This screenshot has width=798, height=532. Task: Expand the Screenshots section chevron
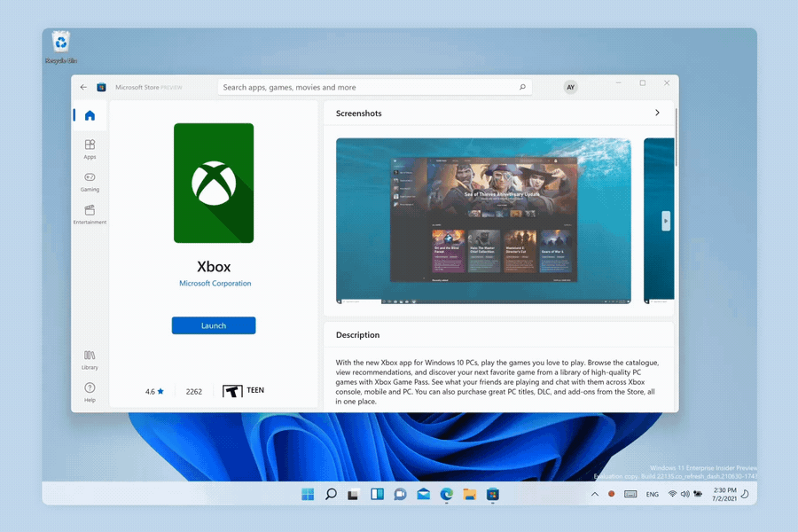click(657, 113)
